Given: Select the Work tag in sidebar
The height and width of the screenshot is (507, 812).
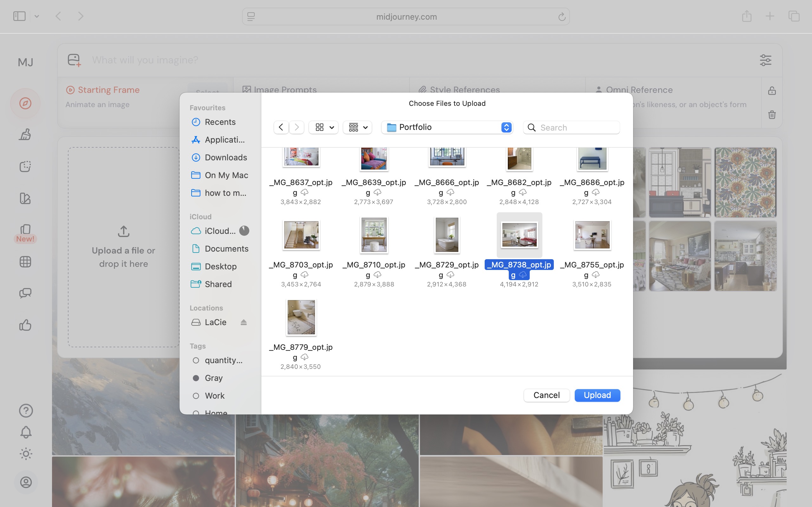Looking at the screenshot, I should [214, 396].
